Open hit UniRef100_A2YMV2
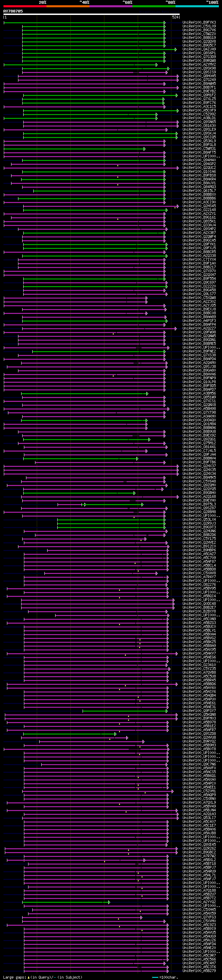The width and height of the screenshot is (222, 980). click(x=199, y=65)
